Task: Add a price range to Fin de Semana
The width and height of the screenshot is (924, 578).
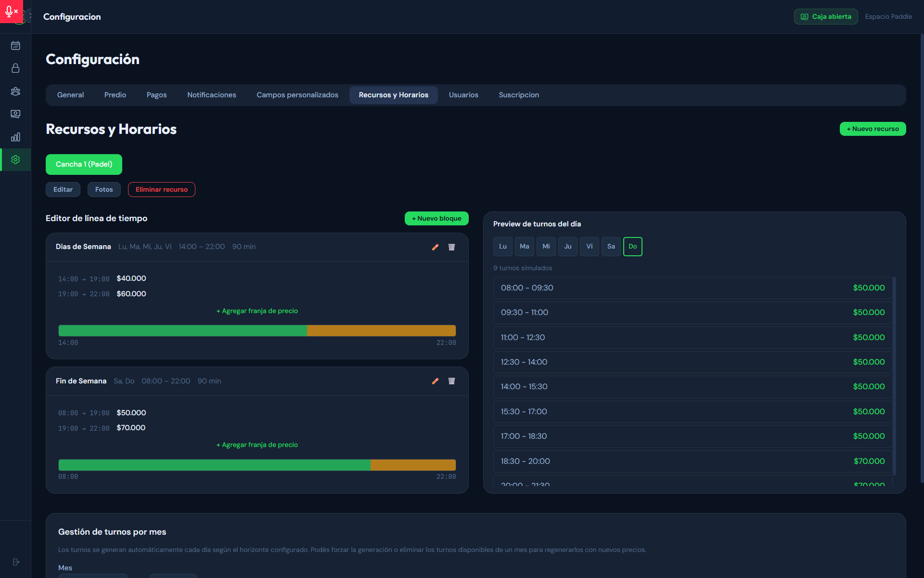Action: [x=257, y=445]
